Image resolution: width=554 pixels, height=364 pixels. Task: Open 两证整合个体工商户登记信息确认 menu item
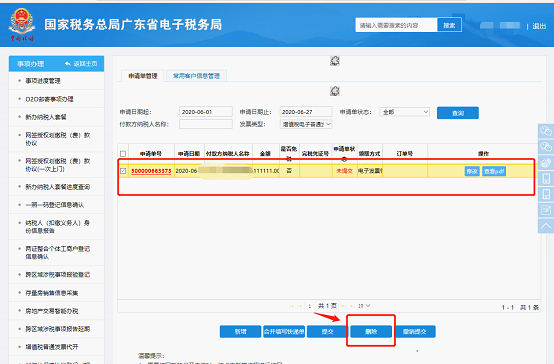point(58,253)
